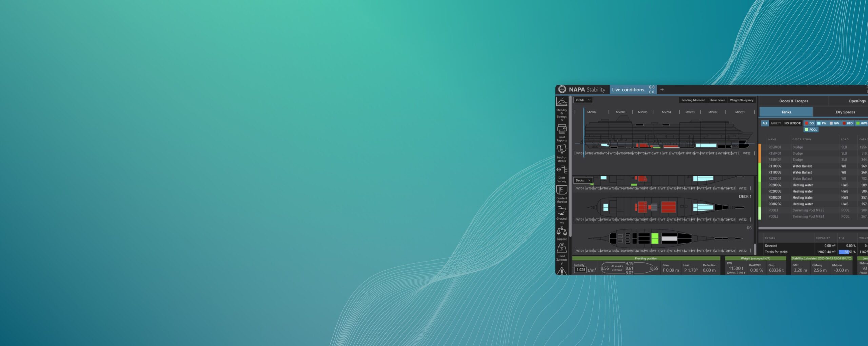Screen dimensions: 868x346
Task: Click the Print Reports printer icon
Action: tap(561, 129)
